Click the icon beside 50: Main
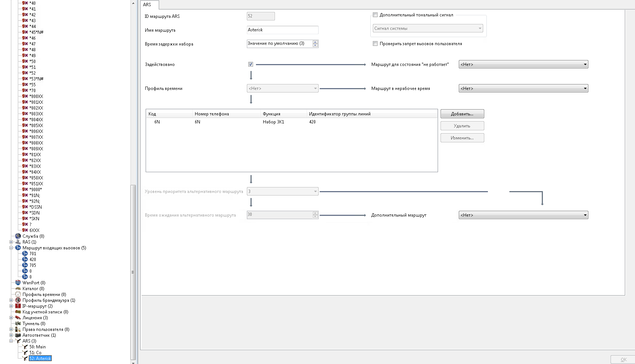The image size is (635, 364). pos(25,347)
